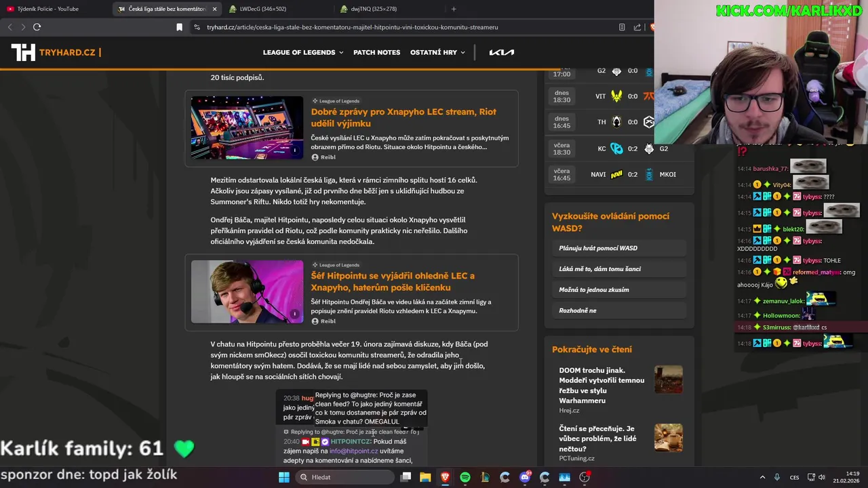Click author Reibl under Šéf Hitpointu article
The height and width of the screenshot is (488, 868).
[x=323, y=321]
